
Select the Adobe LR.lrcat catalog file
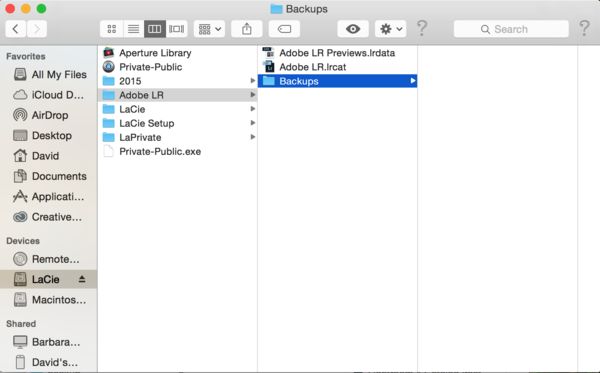pos(338,67)
